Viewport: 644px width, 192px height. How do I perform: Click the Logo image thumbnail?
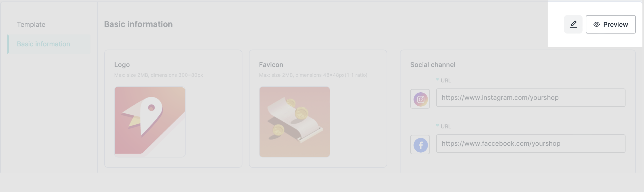[x=150, y=122]
